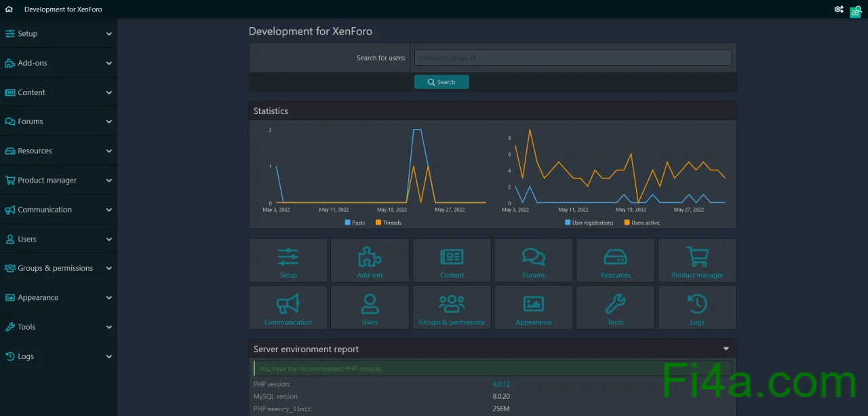Select Users in the sidebar menu

(x=27, y=240)
